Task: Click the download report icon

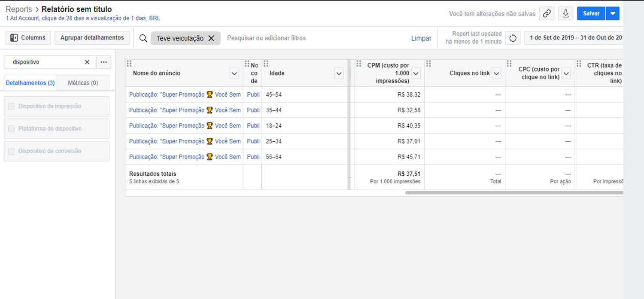Action: tap(565, 13)
